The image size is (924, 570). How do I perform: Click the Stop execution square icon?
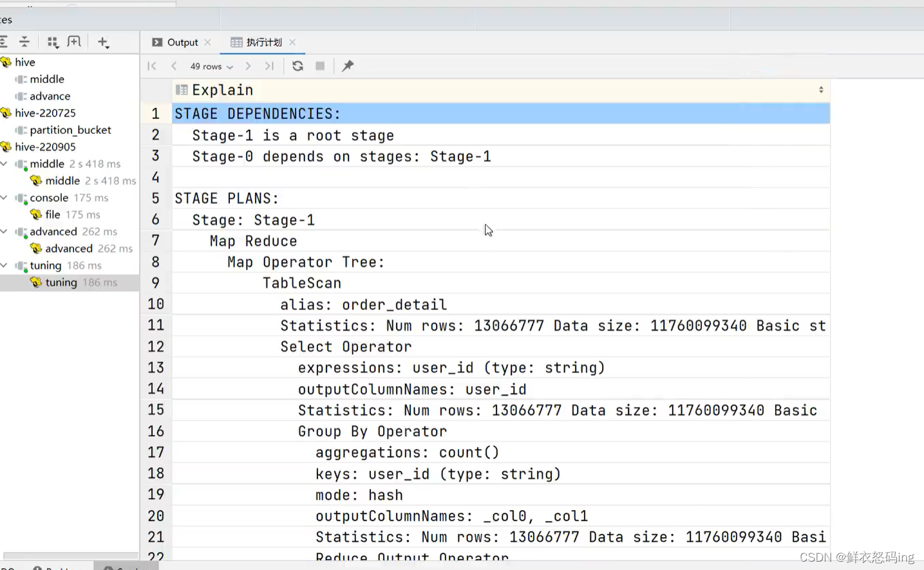tap(320, 66)
